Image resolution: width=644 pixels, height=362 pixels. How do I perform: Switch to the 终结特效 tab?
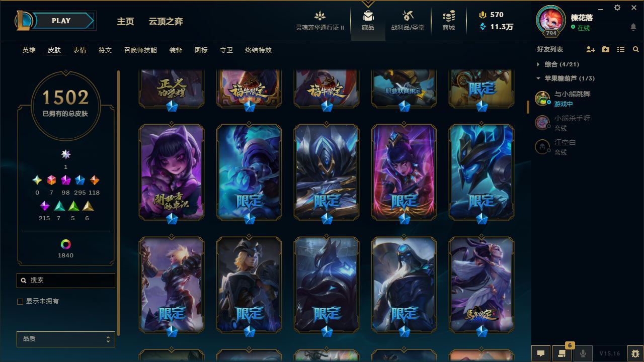258,50
